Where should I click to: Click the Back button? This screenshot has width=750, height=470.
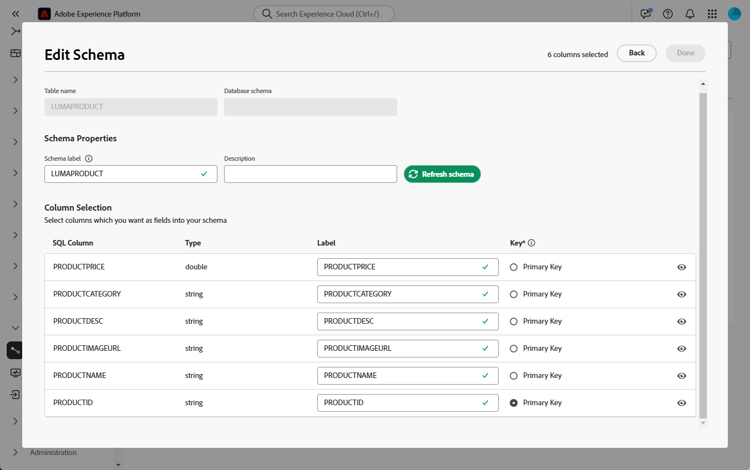(636, 53)
